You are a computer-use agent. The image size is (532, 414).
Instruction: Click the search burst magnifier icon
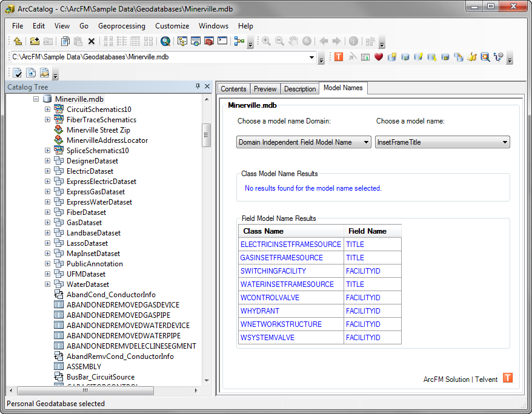pyautogui.click(x=485, y=57)
